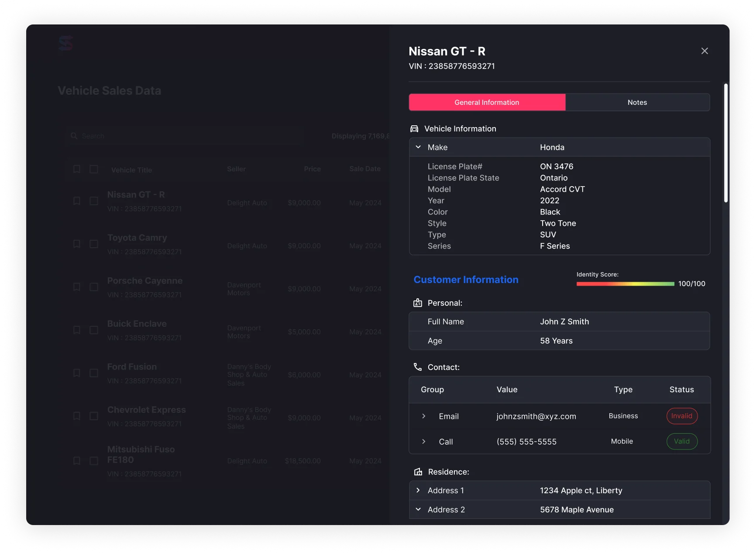Expand Address 1 row

click(418, 491)
